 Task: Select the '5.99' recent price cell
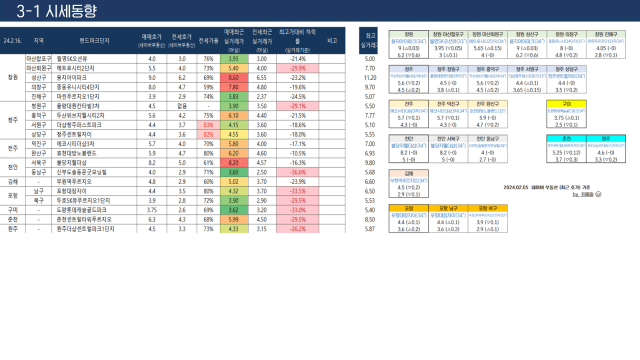(x=234, y=220)
